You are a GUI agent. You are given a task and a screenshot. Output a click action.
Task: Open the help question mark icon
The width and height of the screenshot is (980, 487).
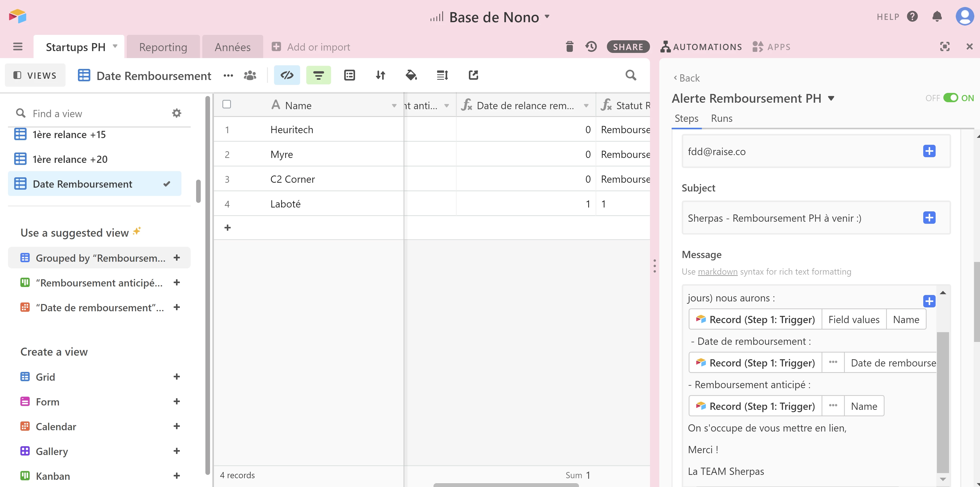(912, 16)
